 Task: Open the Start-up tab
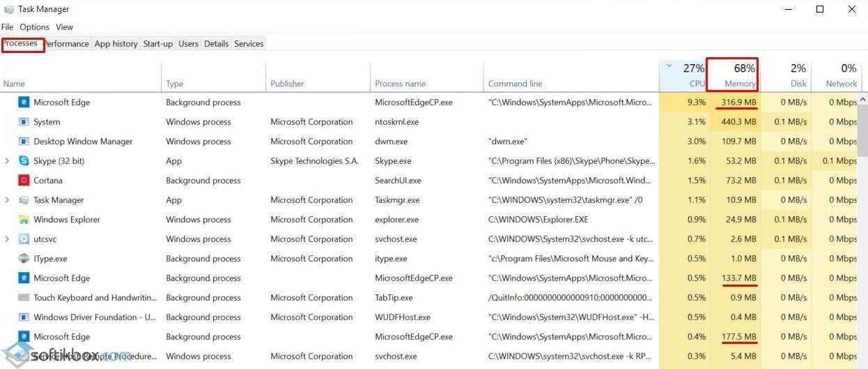pos(157,44)
